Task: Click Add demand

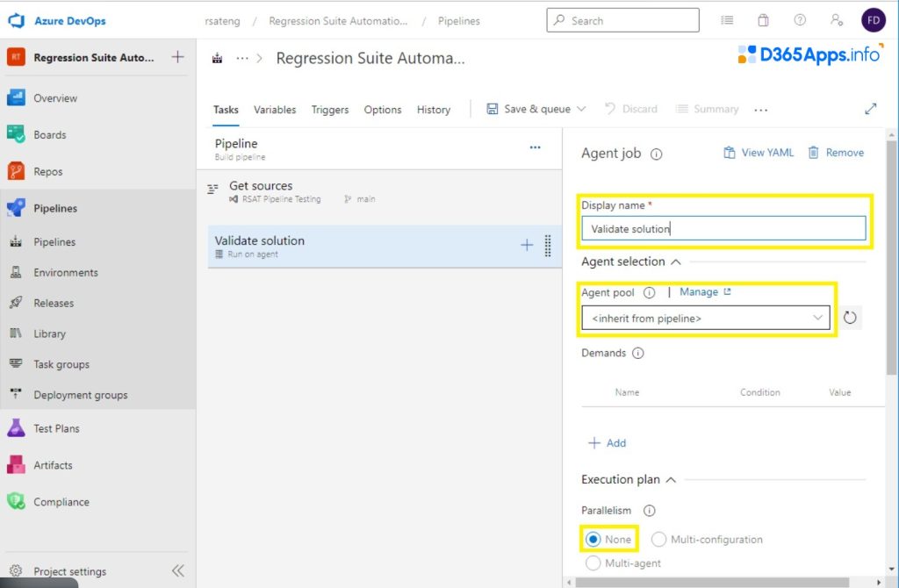Action: [608, 443]
